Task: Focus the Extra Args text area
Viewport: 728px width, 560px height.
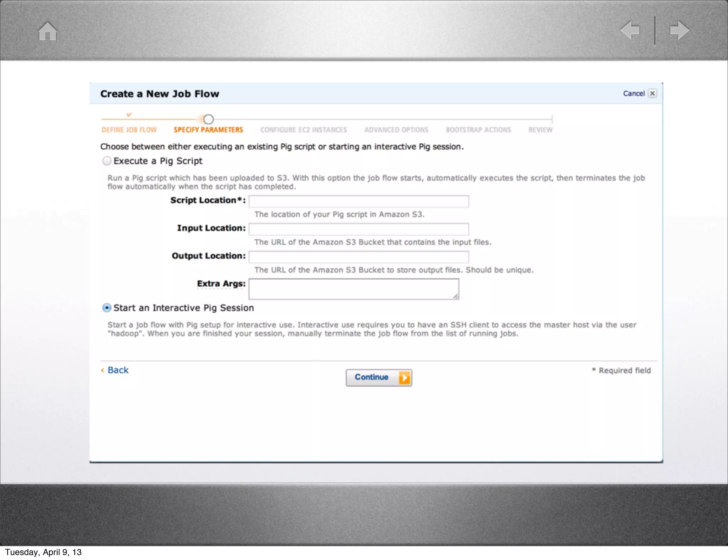Action: pos(353,289)
